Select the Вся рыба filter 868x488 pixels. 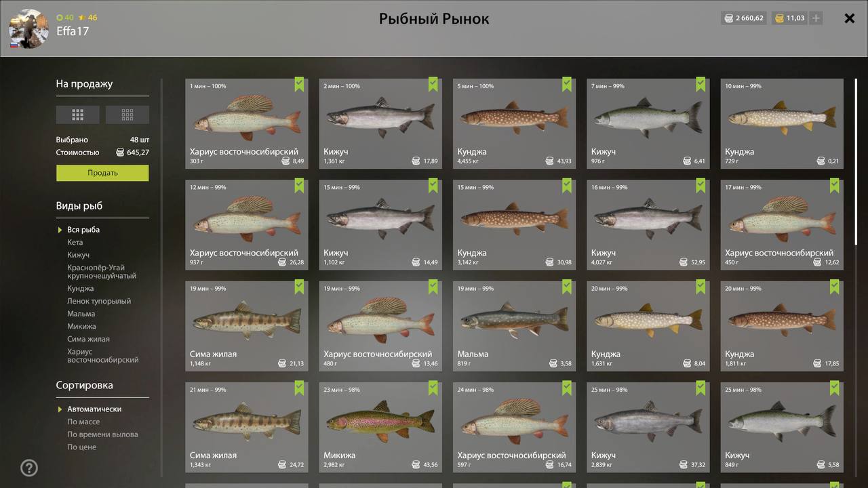(83, 230)
